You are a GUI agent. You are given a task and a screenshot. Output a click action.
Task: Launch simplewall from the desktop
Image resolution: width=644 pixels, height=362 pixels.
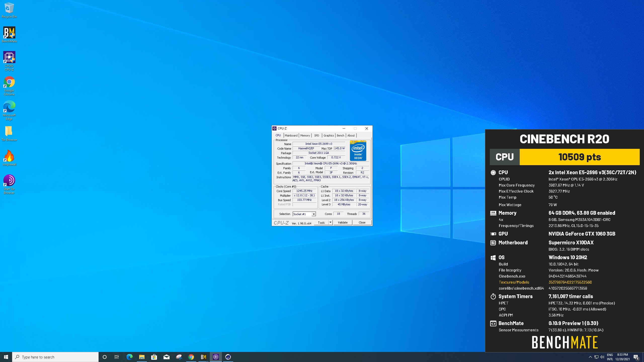(x=9, y=158)
